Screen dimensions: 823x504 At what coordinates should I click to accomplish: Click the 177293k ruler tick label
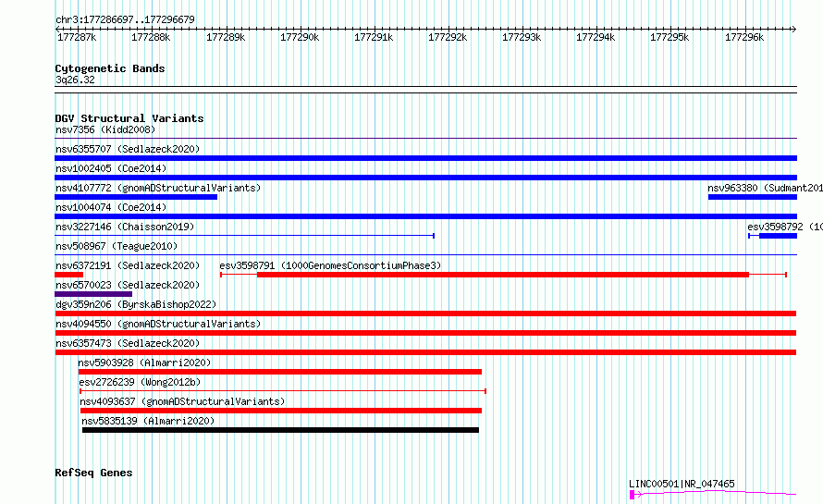(x=522, y=37)
